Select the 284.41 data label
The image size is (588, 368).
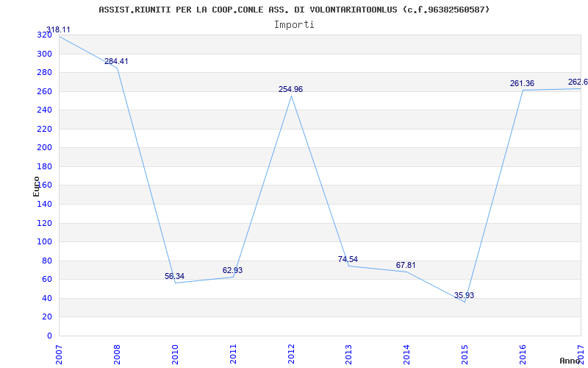point(116,61)
